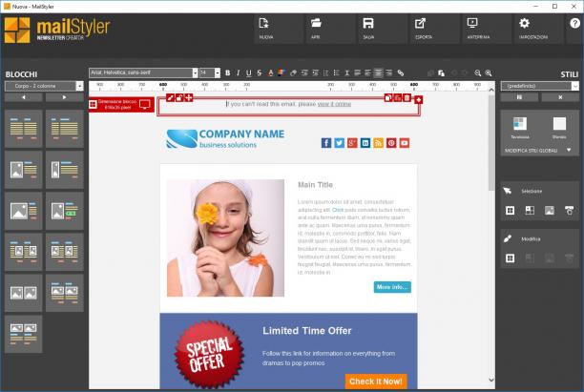Click the 'Main Title' heading text
The image size is (584, 392).
pyautogui.click(x=315, y=185)
